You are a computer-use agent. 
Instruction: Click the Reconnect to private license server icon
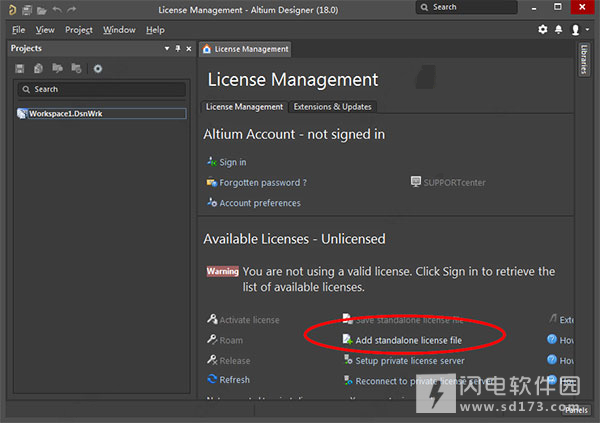(348, 380)
